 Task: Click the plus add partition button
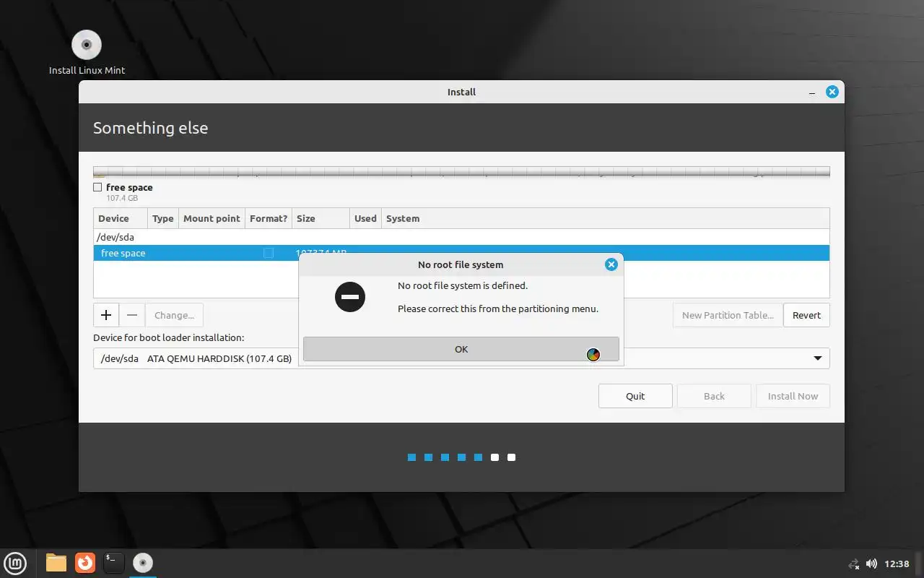click(x=106, y=315)
